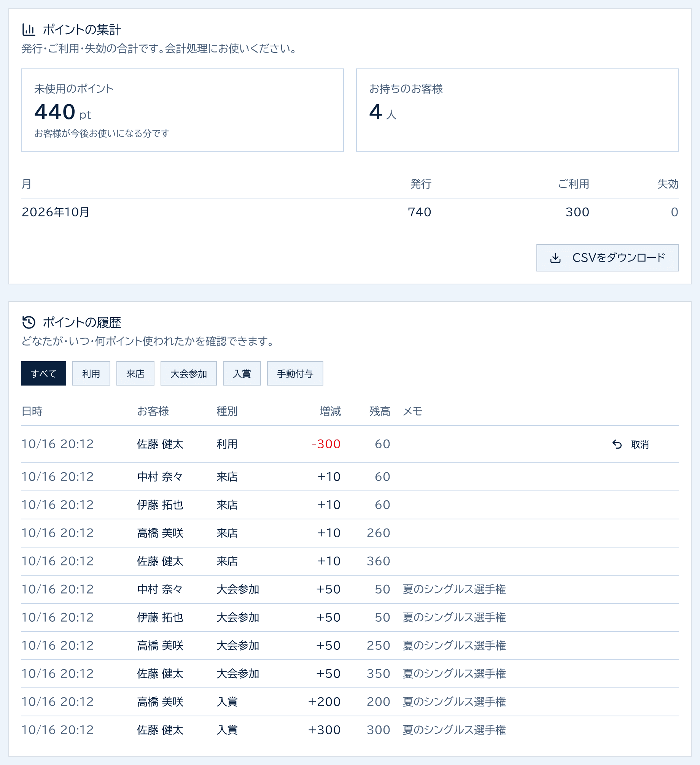Click the +200 amount for 高橋 美咲
The image size is (700, 765).
[x=324, y=702]
